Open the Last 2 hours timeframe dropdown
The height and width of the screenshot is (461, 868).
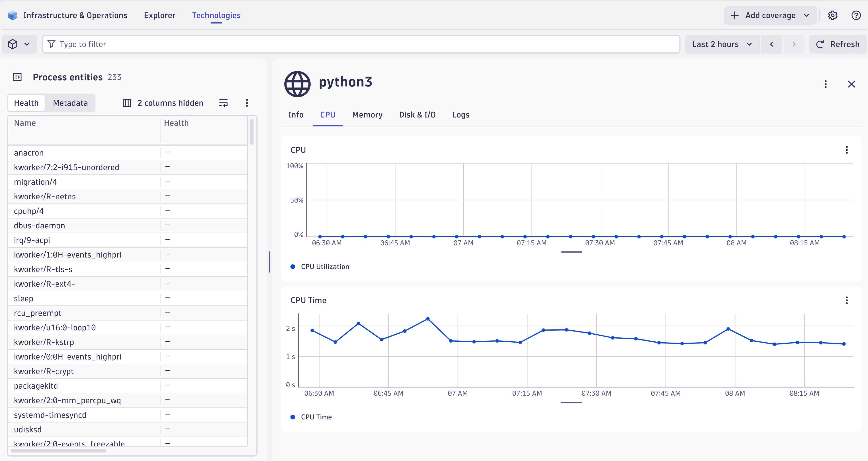click(722, 44)
